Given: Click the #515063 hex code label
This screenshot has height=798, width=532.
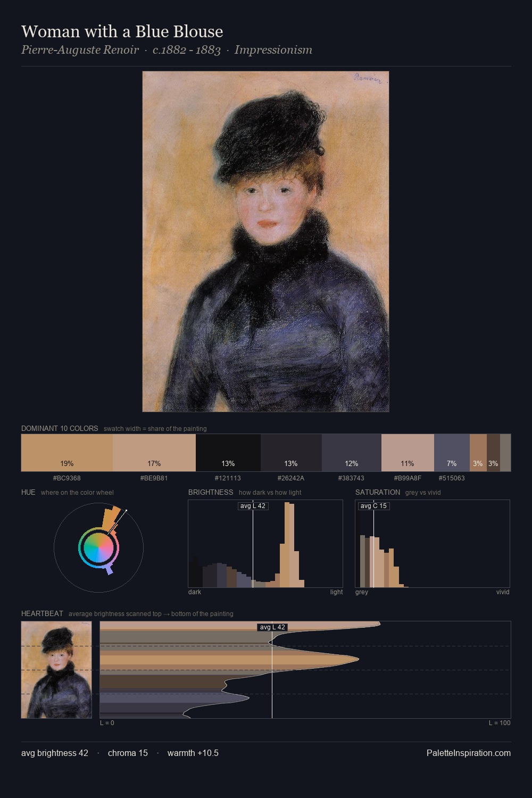Looking at the screenshot, I should (452, 478).
